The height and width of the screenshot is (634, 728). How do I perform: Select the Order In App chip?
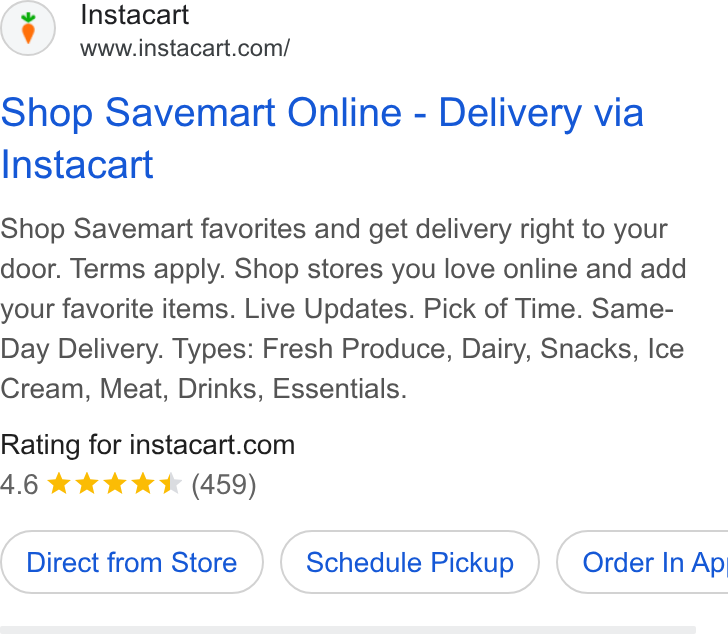[643, 562]
